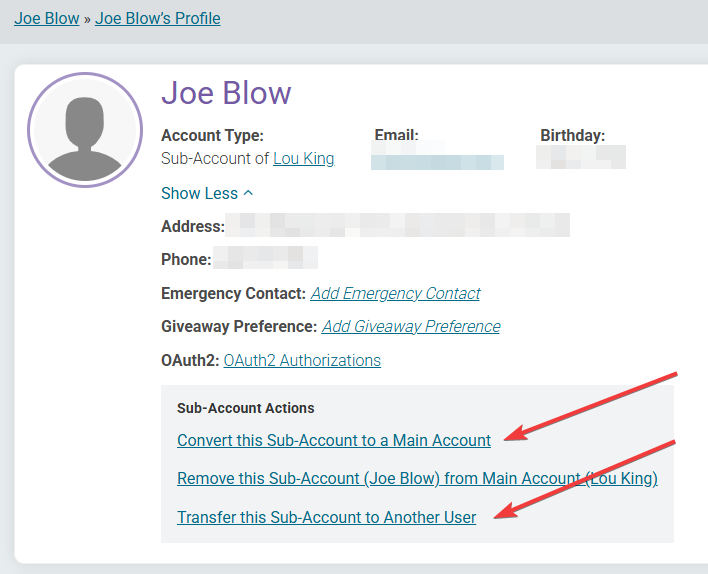
Task: Click the blurred birthday value
Action: 581,157
